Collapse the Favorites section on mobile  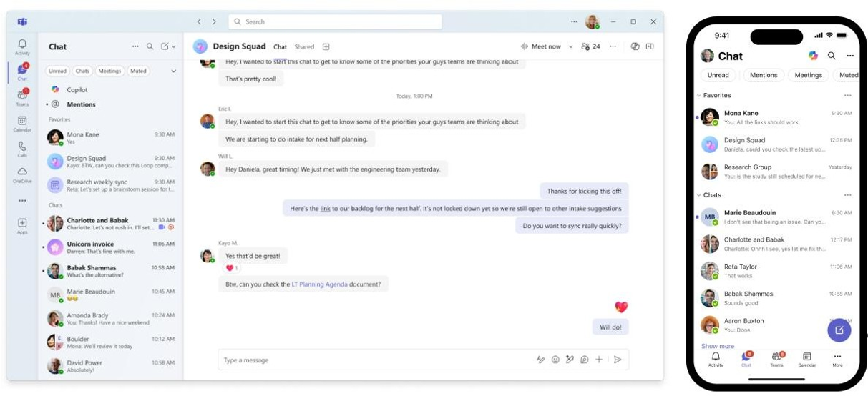click(699, 95)
